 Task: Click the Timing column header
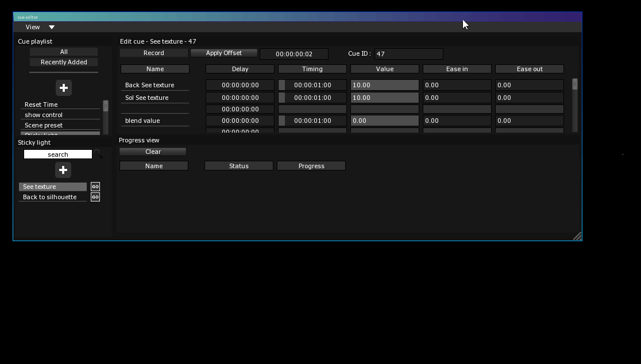[x=312, y=69]
